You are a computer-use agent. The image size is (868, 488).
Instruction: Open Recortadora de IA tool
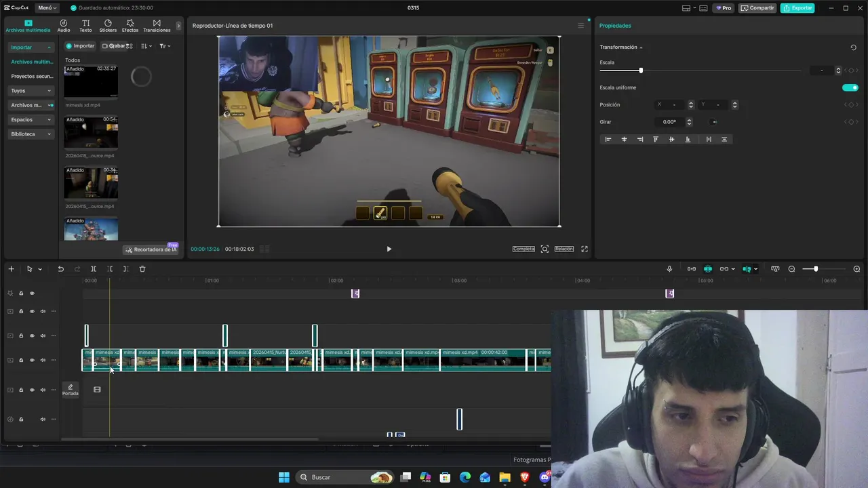tap(151, 249)
